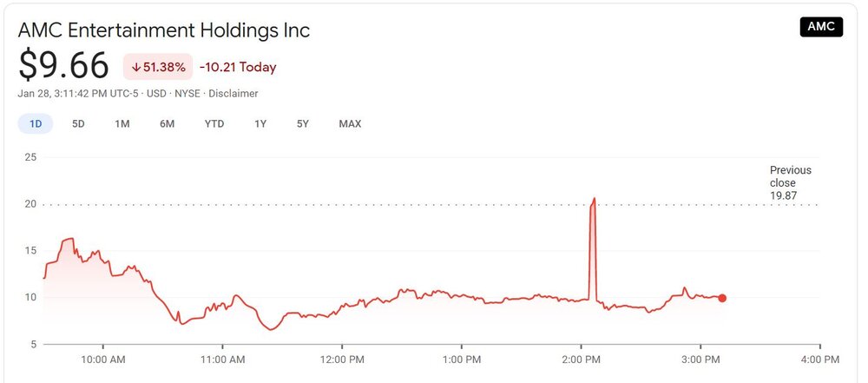Select the 1D time range tab
This screenshot has height=383, width=868.
coord(36,123)
